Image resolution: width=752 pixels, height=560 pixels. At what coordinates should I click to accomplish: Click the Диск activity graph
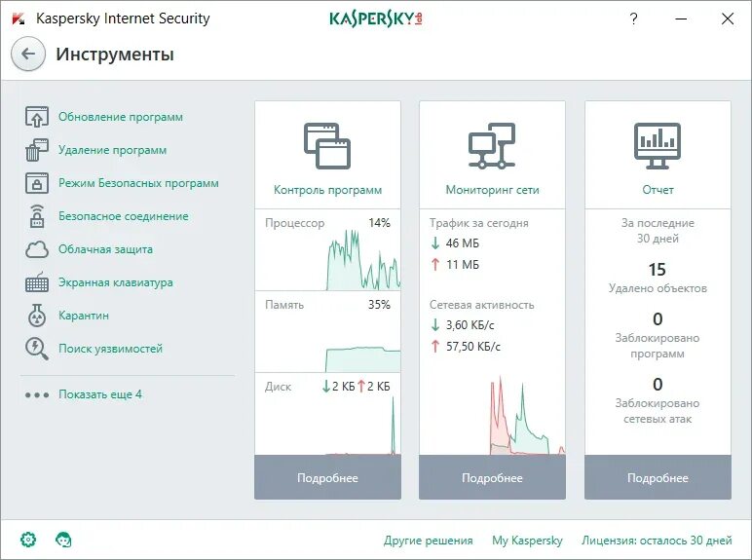click(x=363, y=426)
